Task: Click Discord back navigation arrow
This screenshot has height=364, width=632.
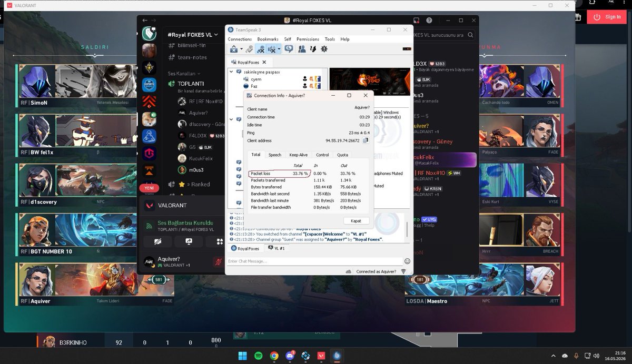Action: (x=145, y=20)
